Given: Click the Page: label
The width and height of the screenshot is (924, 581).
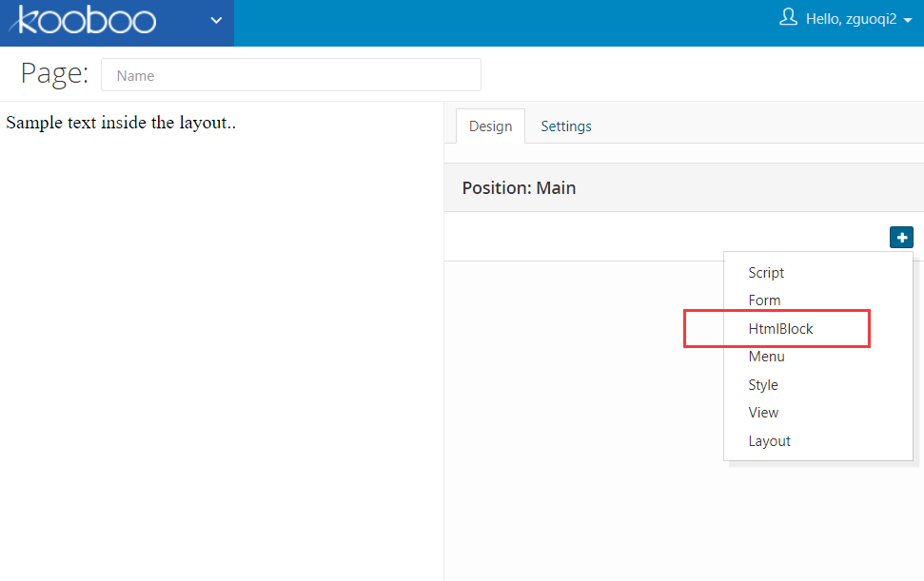Looking at the screenshot, I should pyautogui.click(x=54, y=74).
